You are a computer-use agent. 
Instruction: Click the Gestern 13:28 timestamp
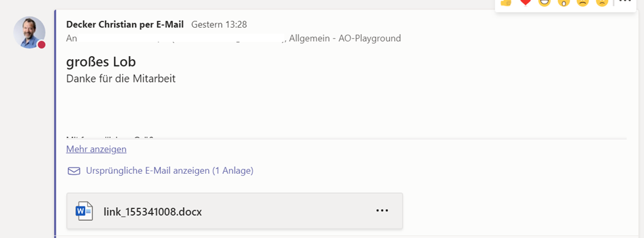[219, 25]
